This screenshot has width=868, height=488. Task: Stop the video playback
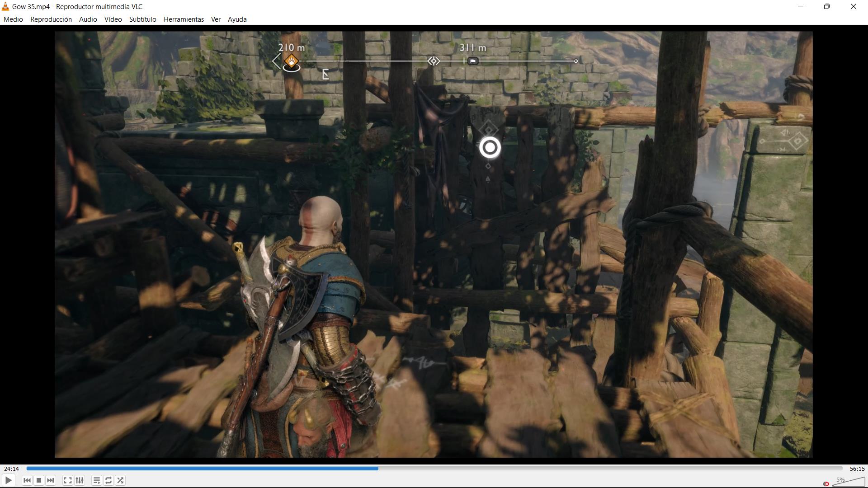coord(39,480)
